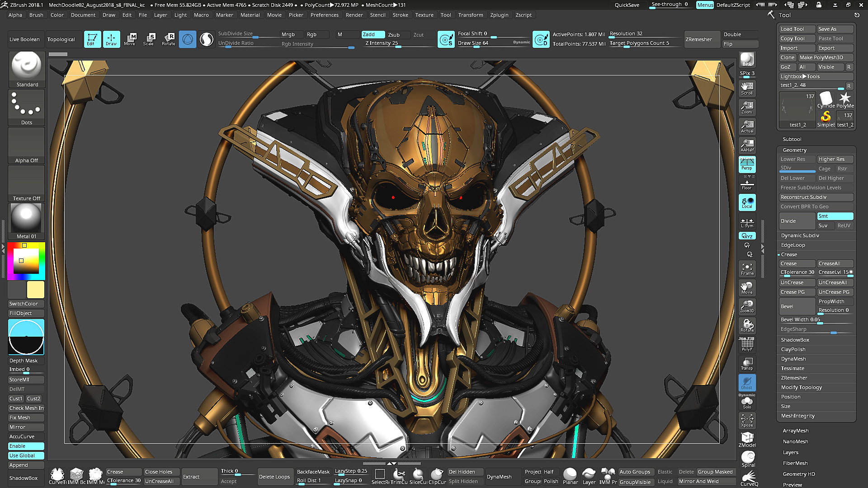Click the QuickSave button
Image resolution: width=868 pixels, height=488 pixels.
click(627, 5)
